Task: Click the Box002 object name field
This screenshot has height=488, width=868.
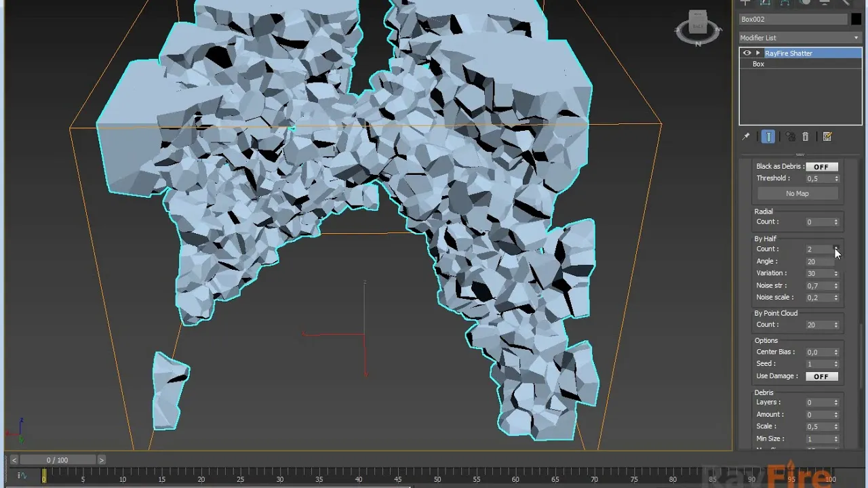Action: [793, 20]
